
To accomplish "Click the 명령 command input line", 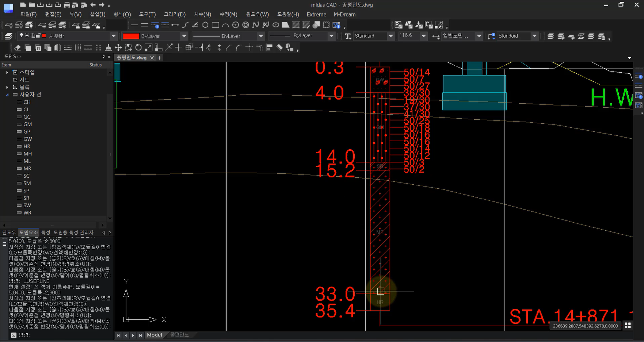I will pos(61,335).
